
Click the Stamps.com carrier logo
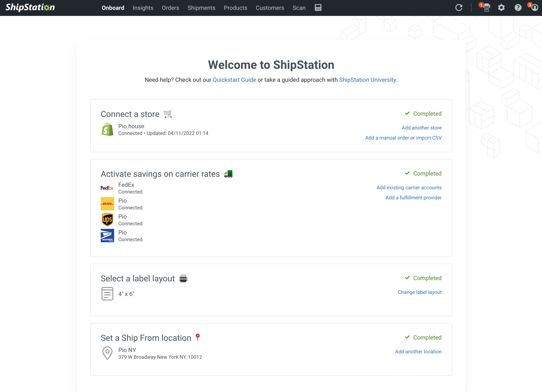(107, 235)
